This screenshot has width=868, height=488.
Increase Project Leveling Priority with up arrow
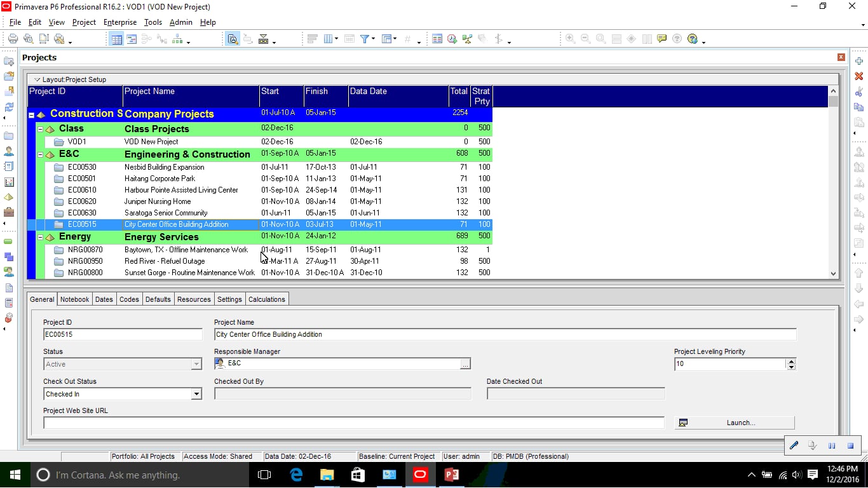(791, 361)
